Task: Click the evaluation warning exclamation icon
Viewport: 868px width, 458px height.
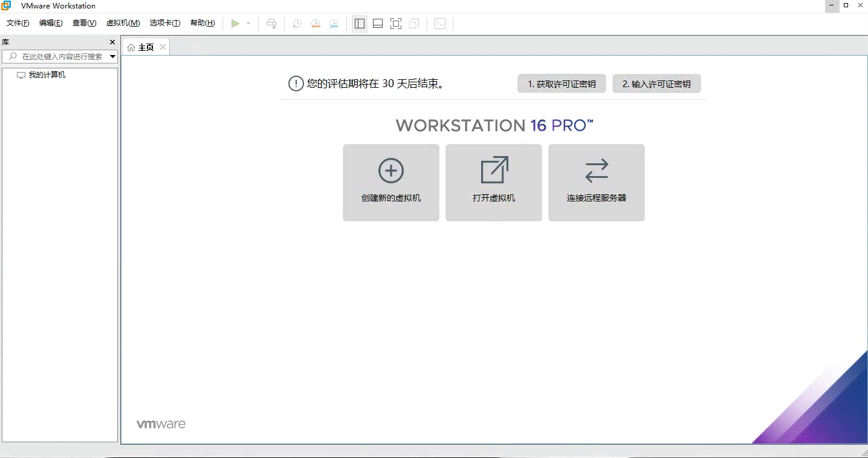Action: 296,83
